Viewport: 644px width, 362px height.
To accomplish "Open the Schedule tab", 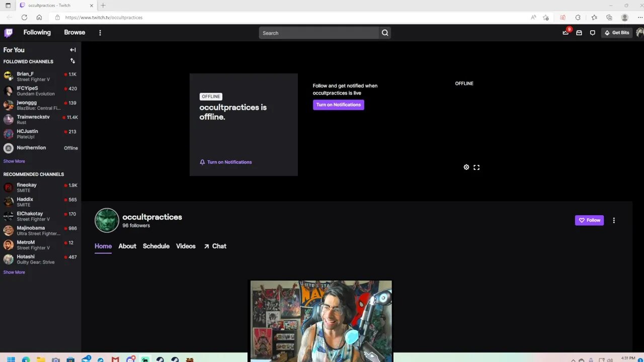I will [156, 246].
